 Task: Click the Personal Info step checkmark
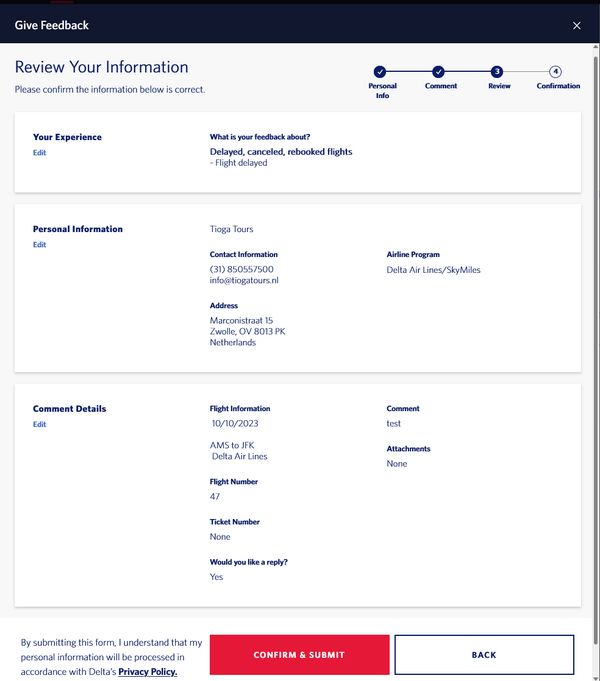[x=380, y=72]
